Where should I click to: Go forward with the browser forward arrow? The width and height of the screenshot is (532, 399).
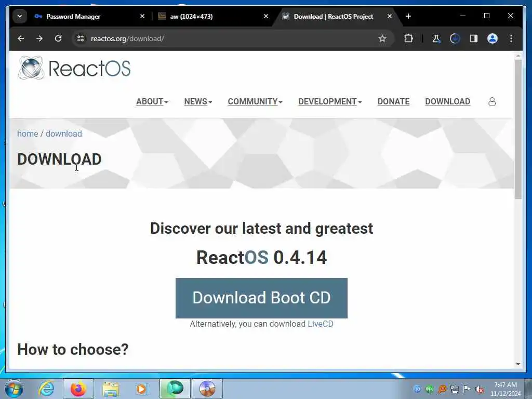point(39,38)
